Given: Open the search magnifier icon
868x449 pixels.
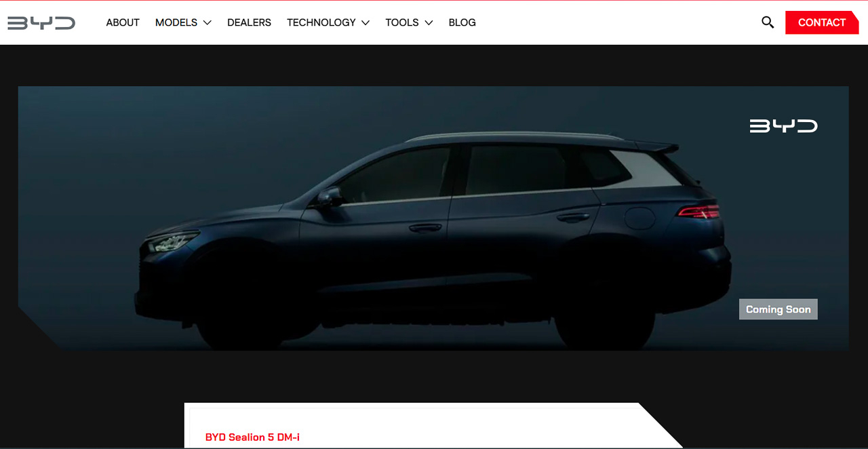Looking at the screenshot, I should pyautogui.click(x=768, y=22).
